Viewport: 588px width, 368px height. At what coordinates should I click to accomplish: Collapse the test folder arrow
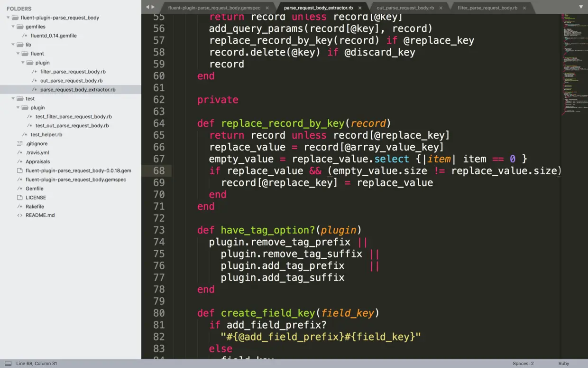(13, 99)
